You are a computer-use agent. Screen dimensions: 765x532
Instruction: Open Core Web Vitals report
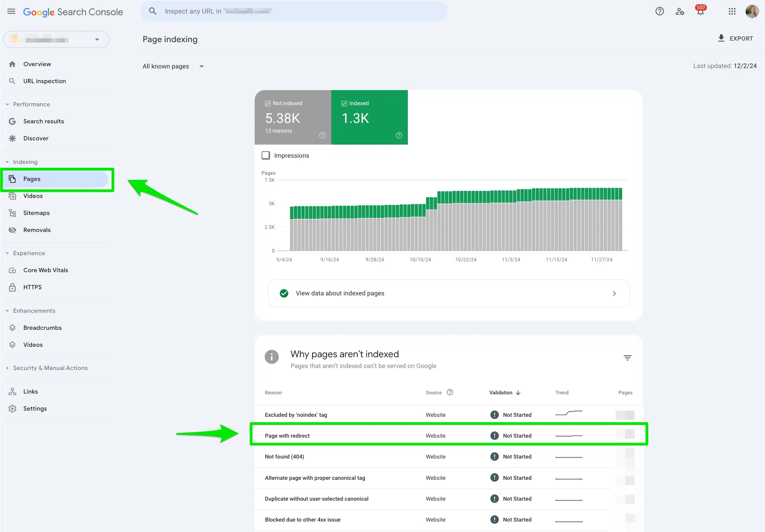[x=46, y=270]
